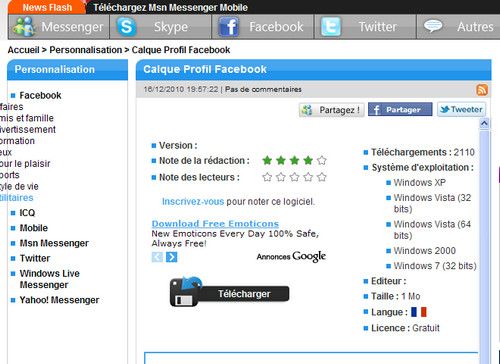Go to Personnalisation in breadcrumb

86,50
